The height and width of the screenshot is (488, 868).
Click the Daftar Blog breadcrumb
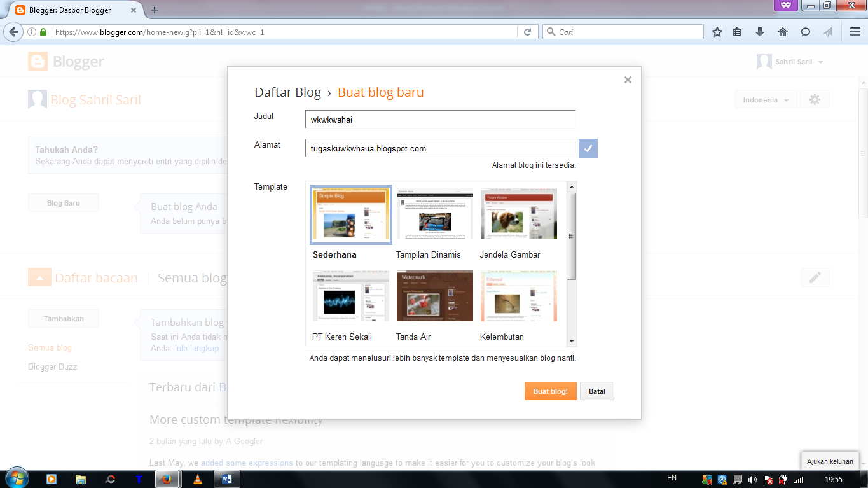[287, 92]
